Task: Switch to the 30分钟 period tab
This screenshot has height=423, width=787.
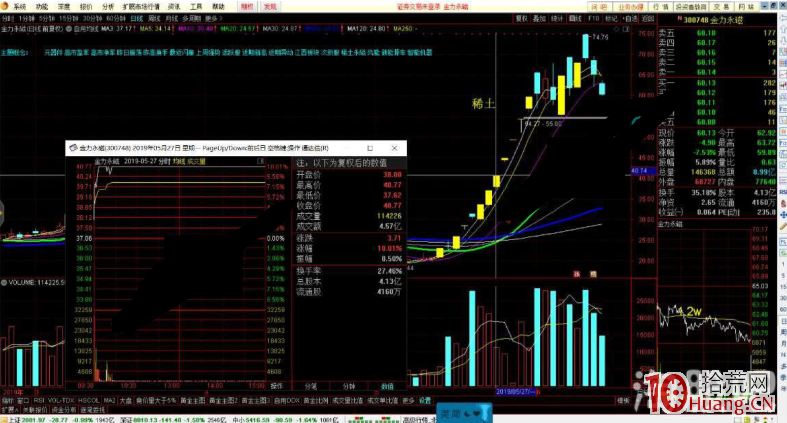Action: [92, 19]
